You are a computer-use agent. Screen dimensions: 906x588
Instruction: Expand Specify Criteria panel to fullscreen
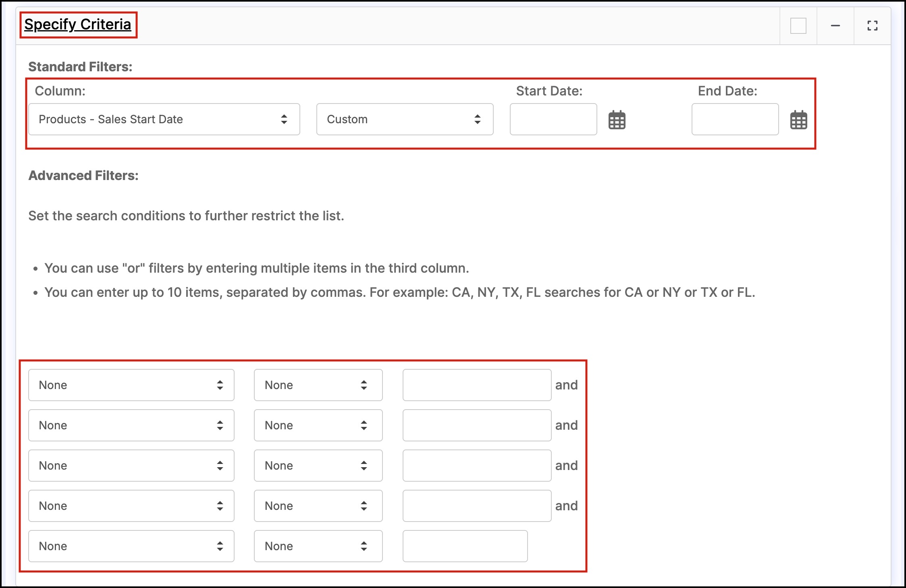click(872, 26)
